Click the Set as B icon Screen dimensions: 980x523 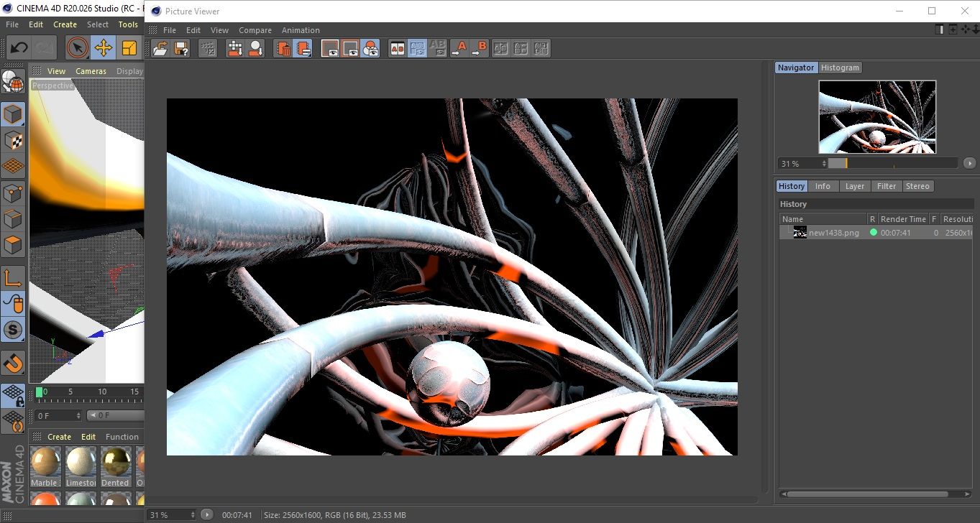point(480,49)
